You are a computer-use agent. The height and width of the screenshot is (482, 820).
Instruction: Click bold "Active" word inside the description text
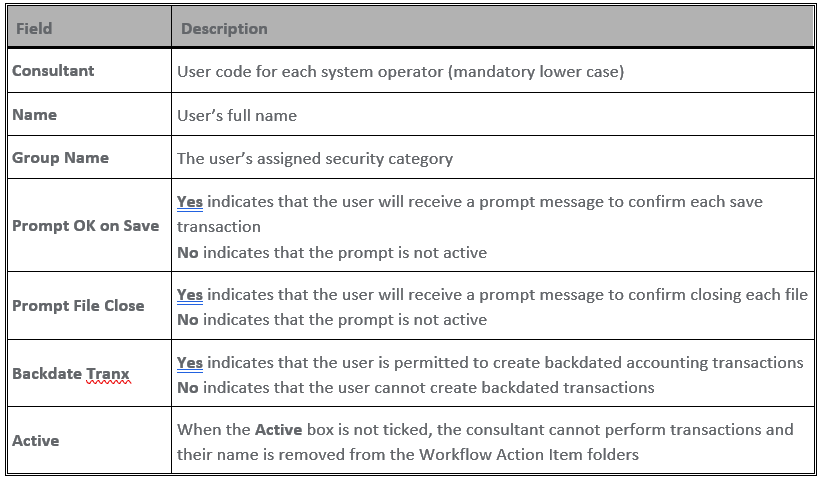[x=280, y=430]
